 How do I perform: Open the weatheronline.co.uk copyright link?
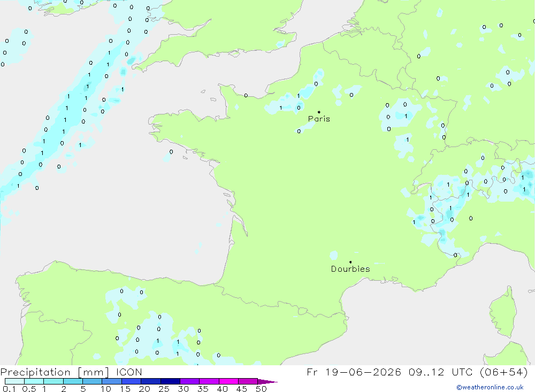[x=490, y=387]
